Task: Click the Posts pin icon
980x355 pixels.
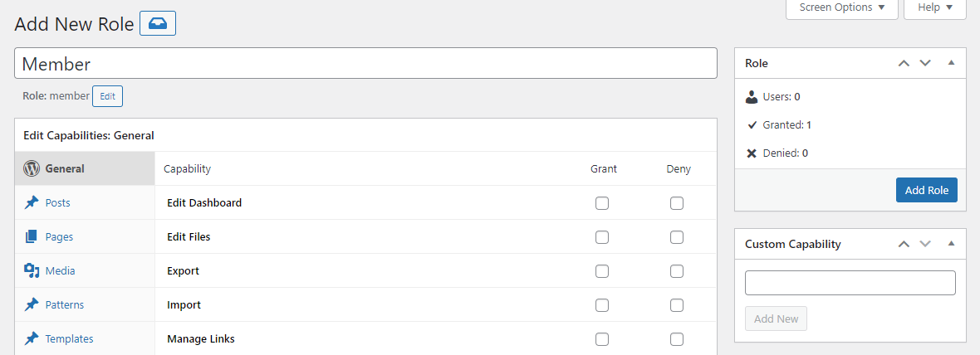Action: pos(32,202)
